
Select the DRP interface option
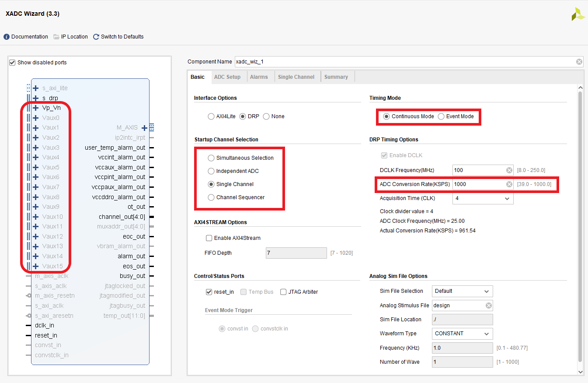point(243,116)
